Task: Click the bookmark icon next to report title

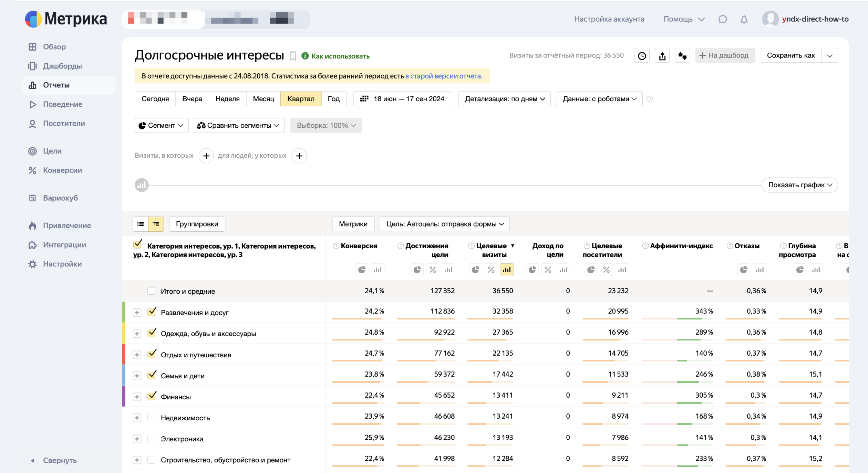Action: coord(292,56)
